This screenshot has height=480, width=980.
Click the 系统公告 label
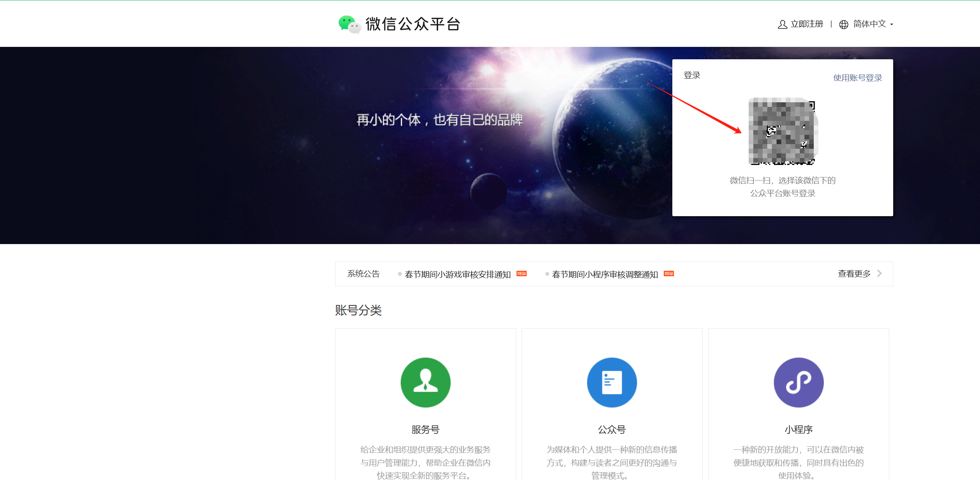pos(363,274)
